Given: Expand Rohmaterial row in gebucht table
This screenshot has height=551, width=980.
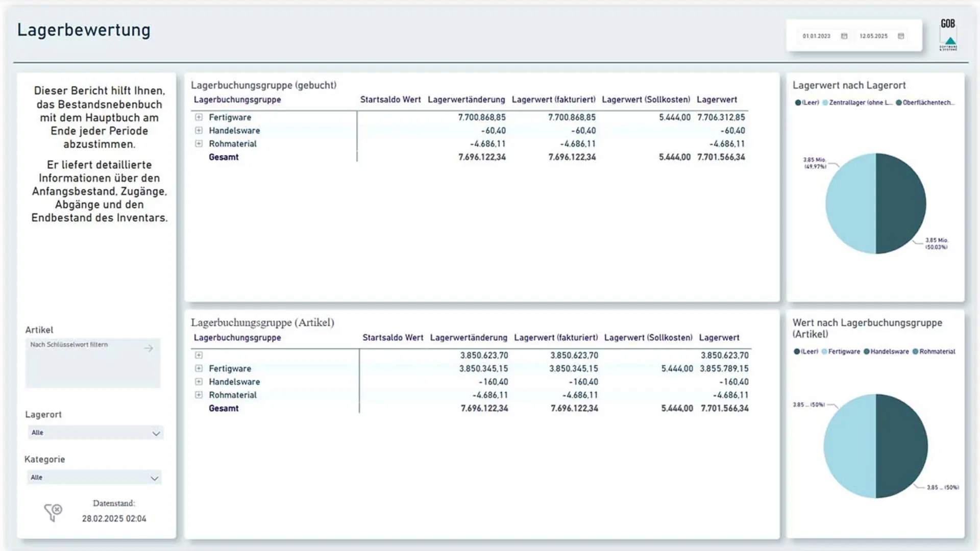Looking at the screenshot, I should pyautogui.click(x=199, y=144).
